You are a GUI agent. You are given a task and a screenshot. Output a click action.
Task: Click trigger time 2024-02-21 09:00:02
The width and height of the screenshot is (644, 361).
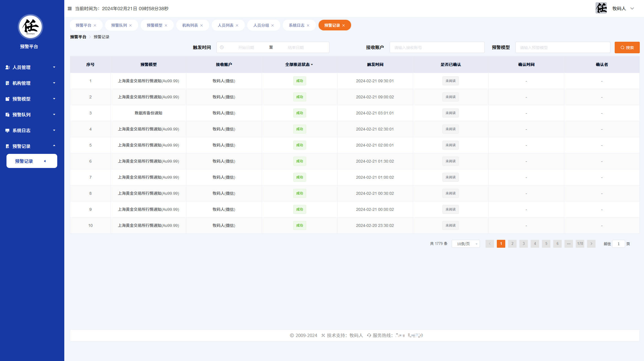pos(375,97)
